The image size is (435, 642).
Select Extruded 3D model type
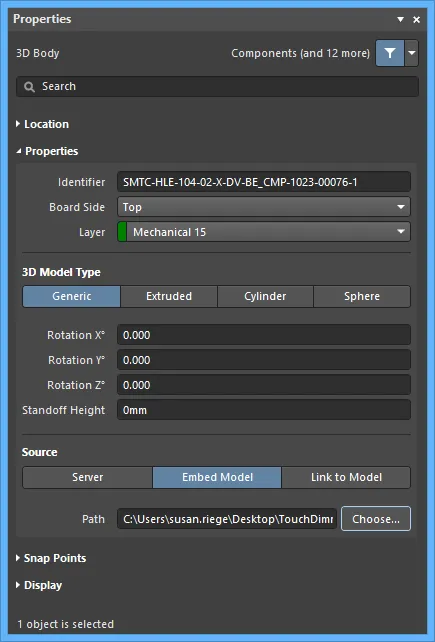coord(169,296)
